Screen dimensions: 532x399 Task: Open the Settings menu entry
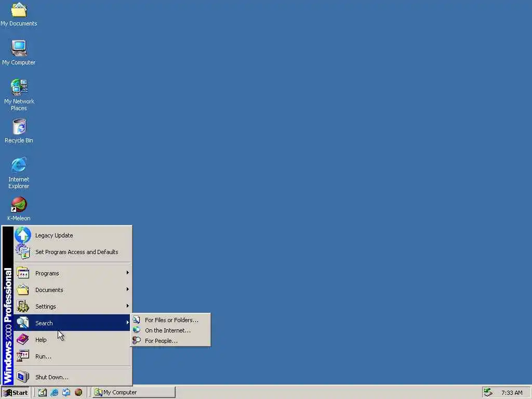point(72,307)
